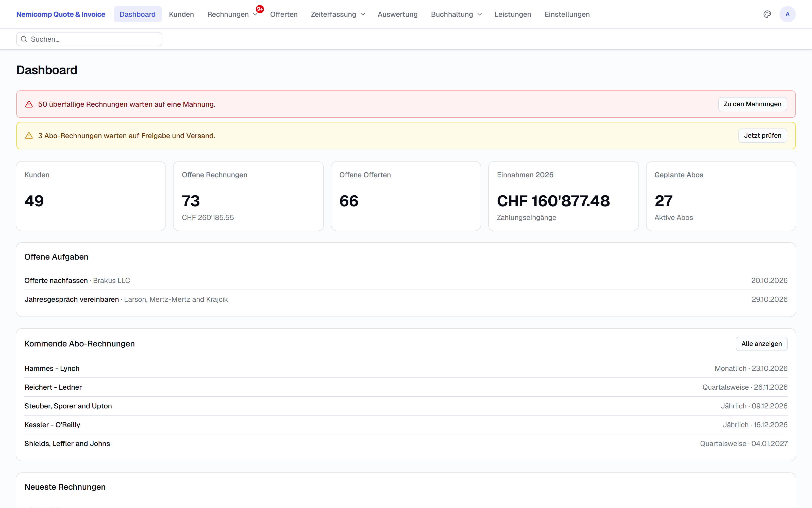Click the date 20.10.2026
The width and height of the screenshot is (812, 508).
[x=769, y=280]
